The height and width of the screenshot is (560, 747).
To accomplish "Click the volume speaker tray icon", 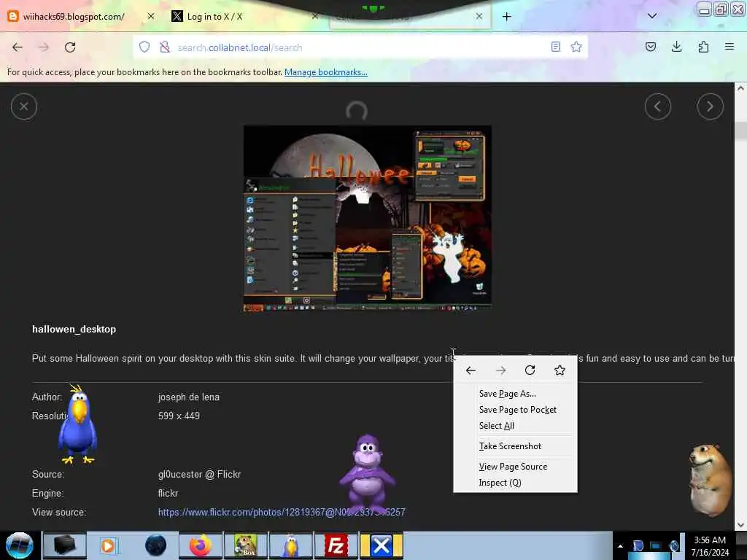I will pos(673,545).
